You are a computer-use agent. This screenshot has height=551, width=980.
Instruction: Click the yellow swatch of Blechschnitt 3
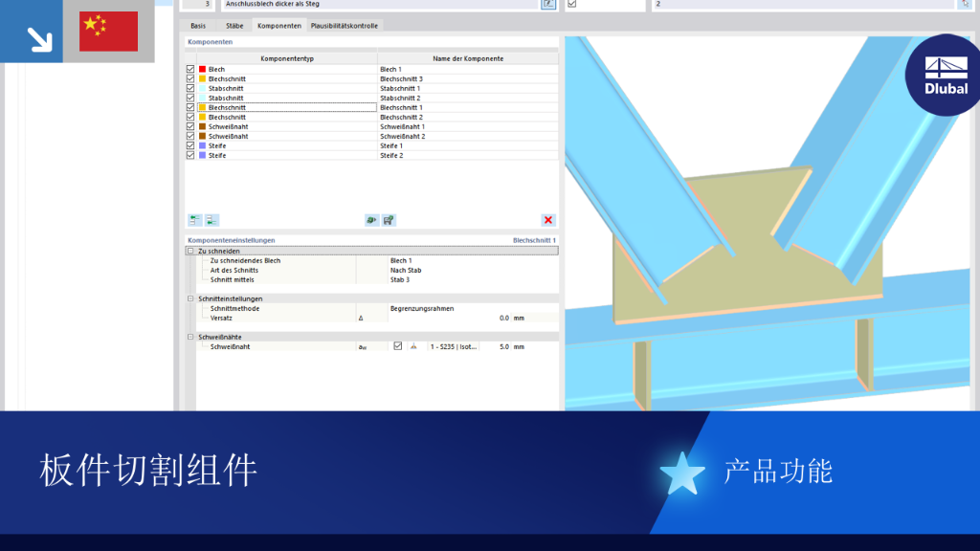[x=203, y=78]
